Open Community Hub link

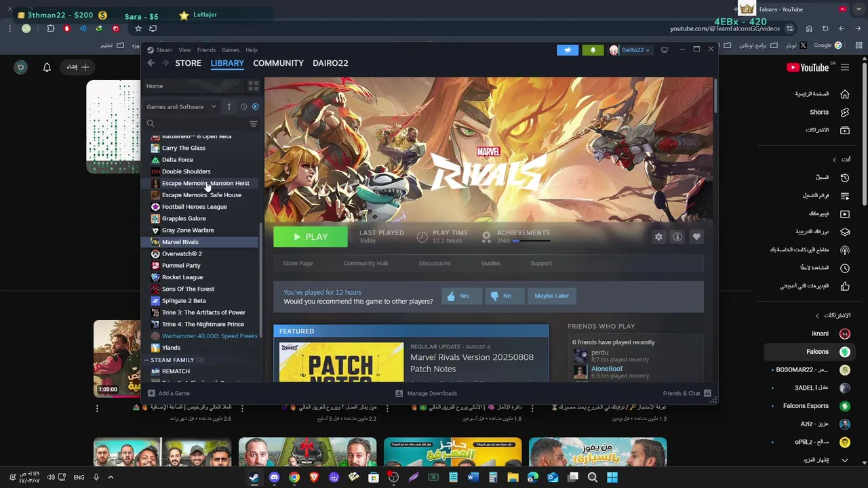point(366,263)
